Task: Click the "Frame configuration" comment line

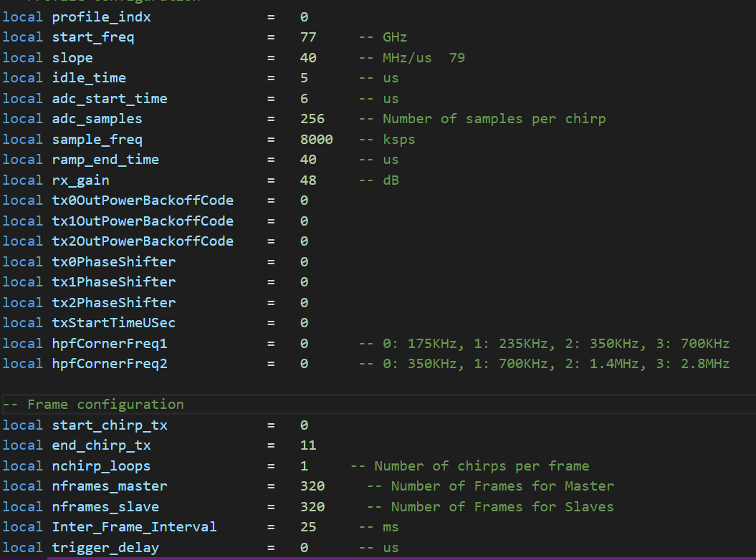Action: tap(93, 405)
